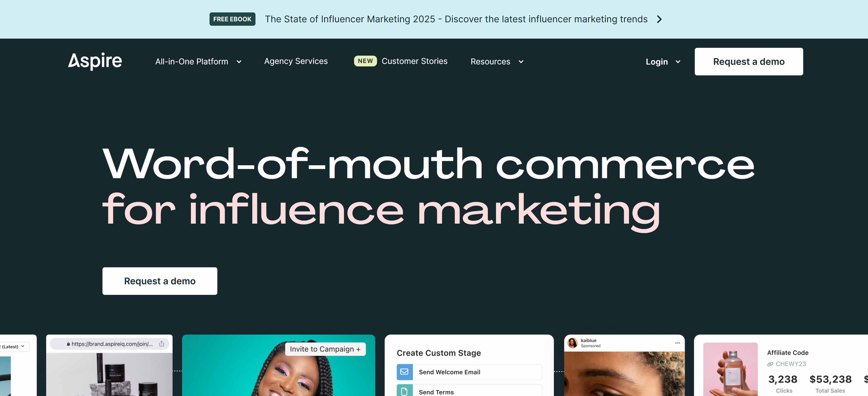Open the (Latest) version dropdown
The width and height of the screenshot is (868, 396).
[x=14, y=346]
